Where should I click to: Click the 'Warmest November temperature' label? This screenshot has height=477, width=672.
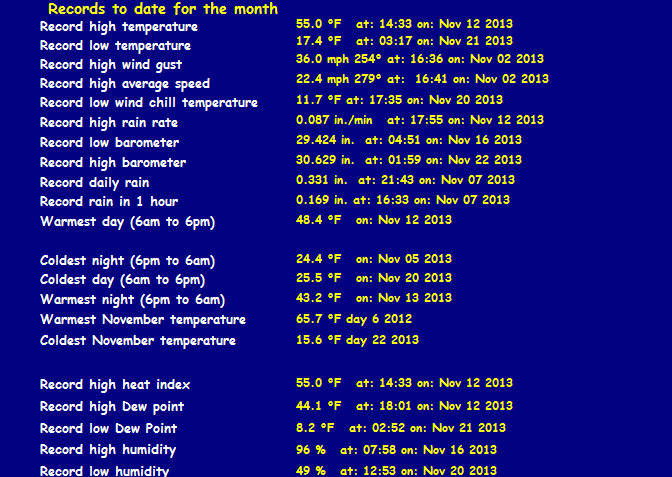point(143,320)
